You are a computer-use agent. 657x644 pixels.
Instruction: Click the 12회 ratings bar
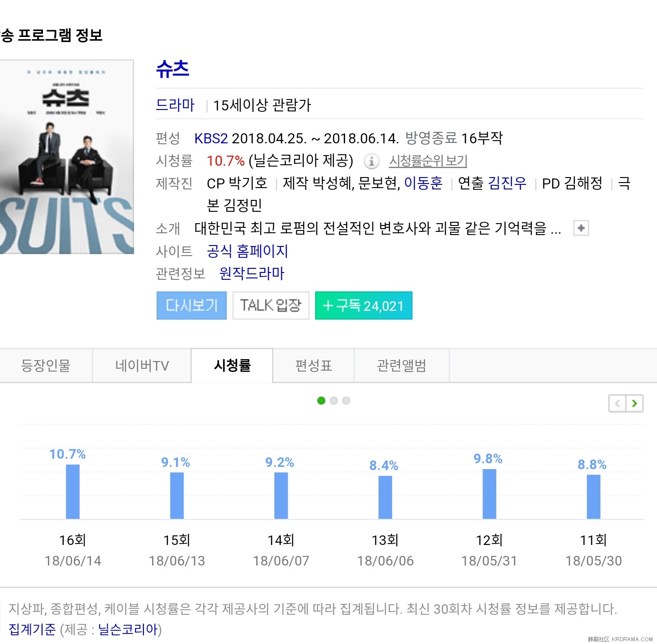coord(489,494)
